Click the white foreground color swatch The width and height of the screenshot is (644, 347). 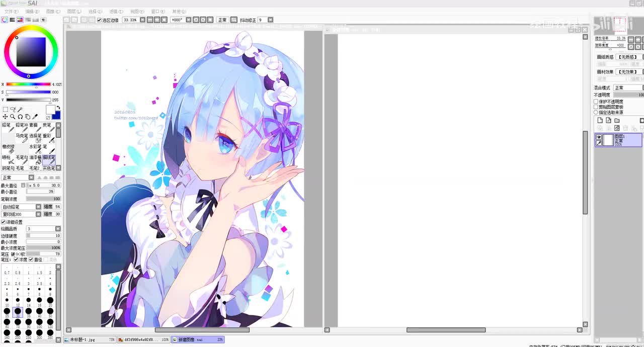click(x=50, y=110)
